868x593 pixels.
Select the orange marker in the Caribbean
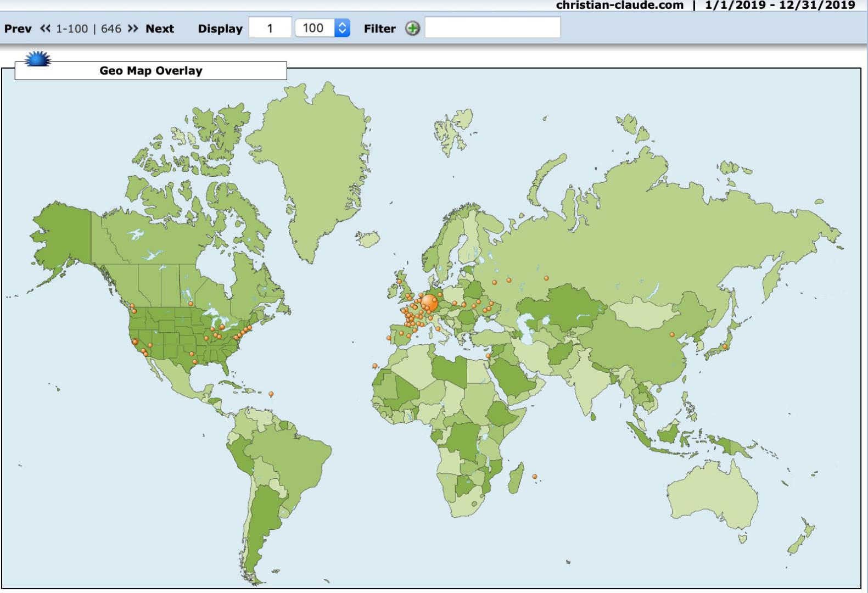tap(271, 394)
